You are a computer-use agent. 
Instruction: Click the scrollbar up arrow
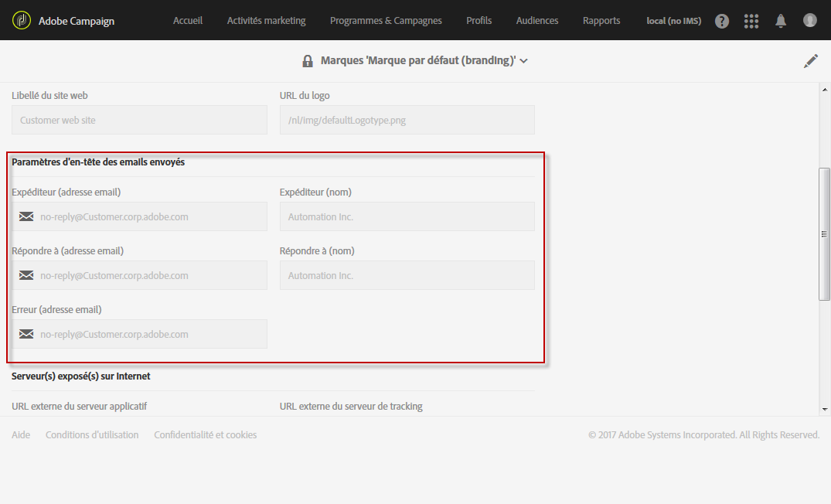[825, 90]
